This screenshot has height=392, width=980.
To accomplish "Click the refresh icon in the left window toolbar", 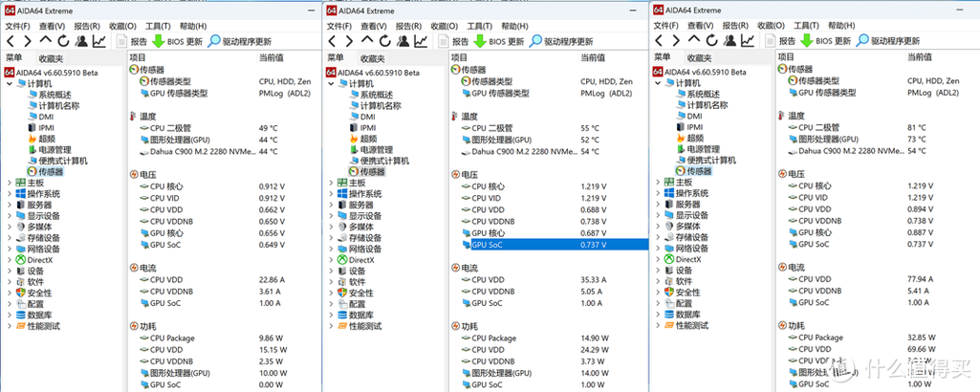I will tap(63, 41).
